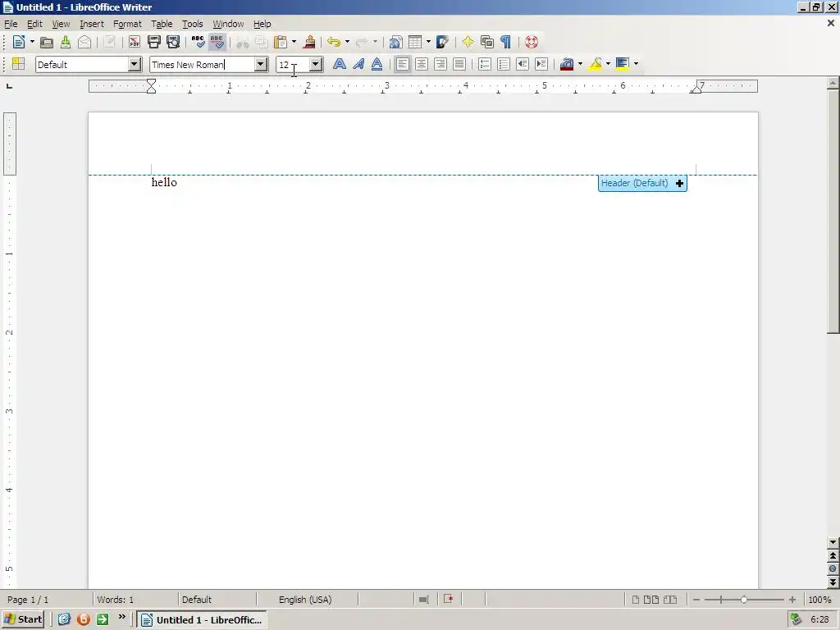Image resolution: width=840 pixels, height=630 pixels.
Task: Toggle Underline formatting
Action: tap(377, 64)
